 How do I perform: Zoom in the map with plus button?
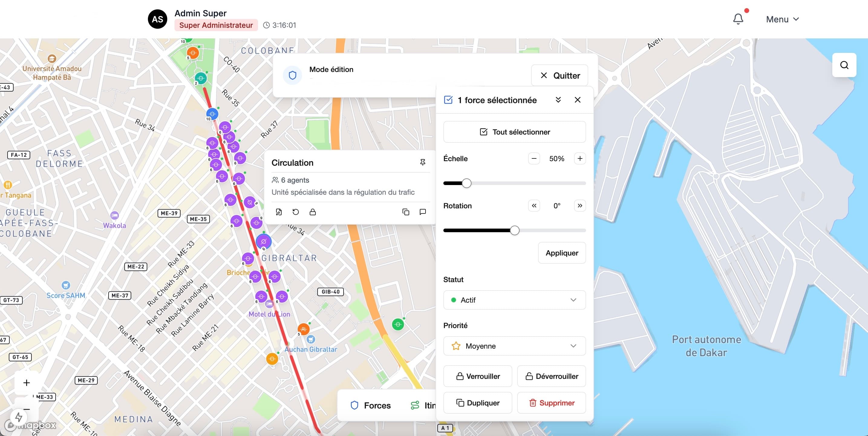(x=27, y=383)
